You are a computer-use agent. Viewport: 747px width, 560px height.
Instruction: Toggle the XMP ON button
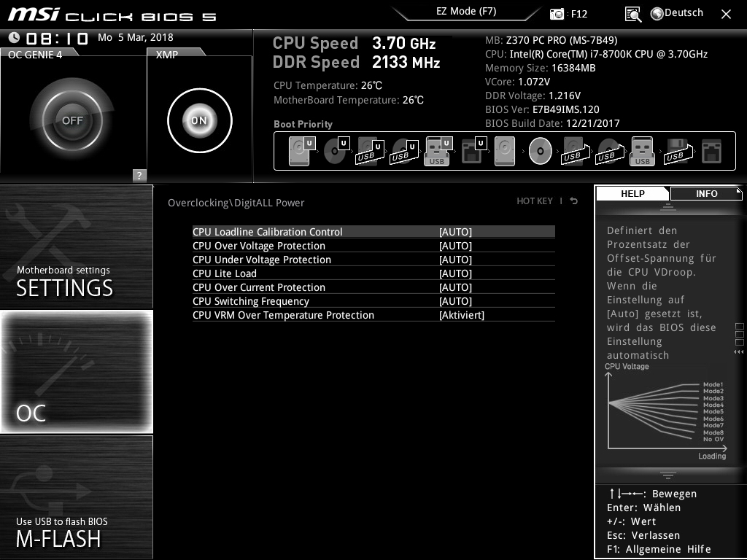coord(200,120)
